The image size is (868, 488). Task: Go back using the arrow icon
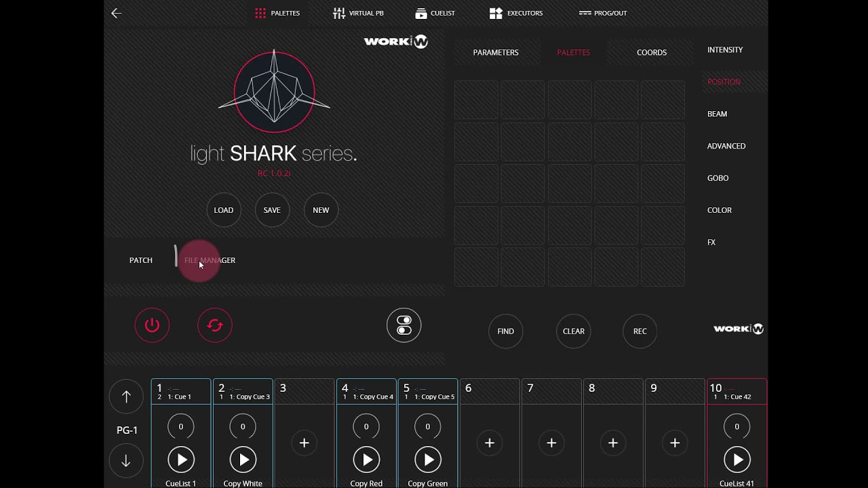[116, 13]
